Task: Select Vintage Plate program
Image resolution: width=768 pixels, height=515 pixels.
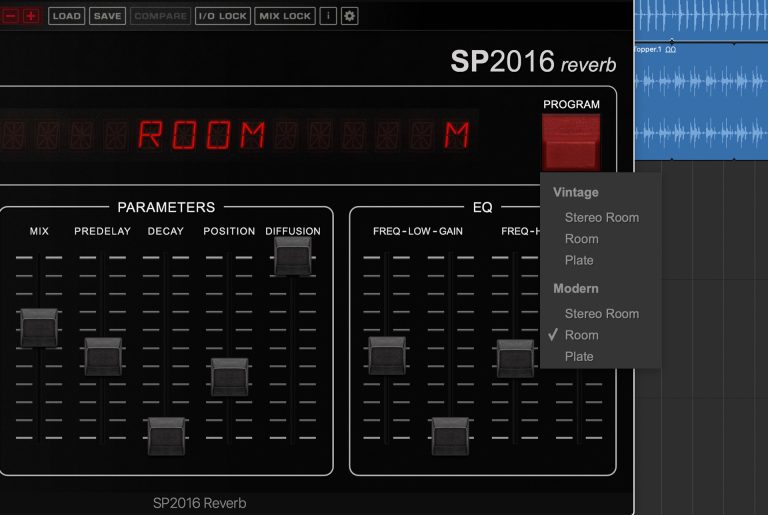Action: pos(579,260)
